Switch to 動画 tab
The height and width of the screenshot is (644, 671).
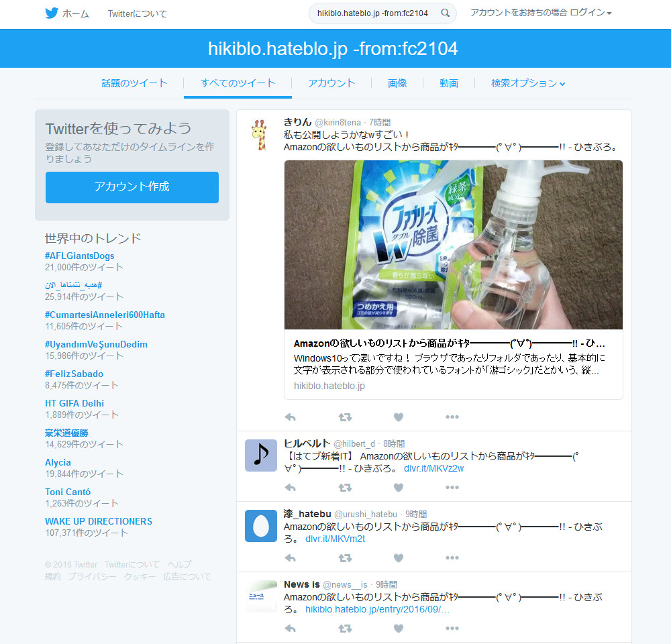tap(449, 83)
